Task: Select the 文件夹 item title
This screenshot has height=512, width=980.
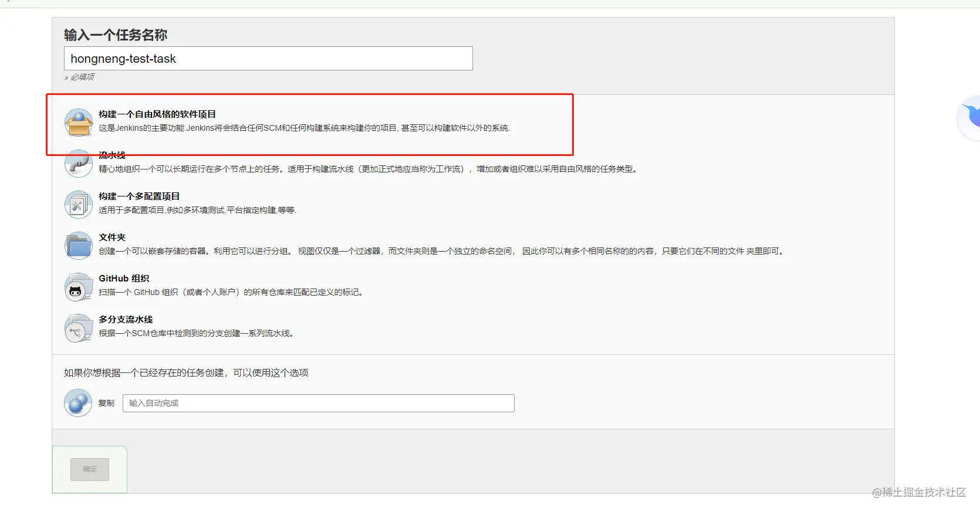Action: click(112, 238)
